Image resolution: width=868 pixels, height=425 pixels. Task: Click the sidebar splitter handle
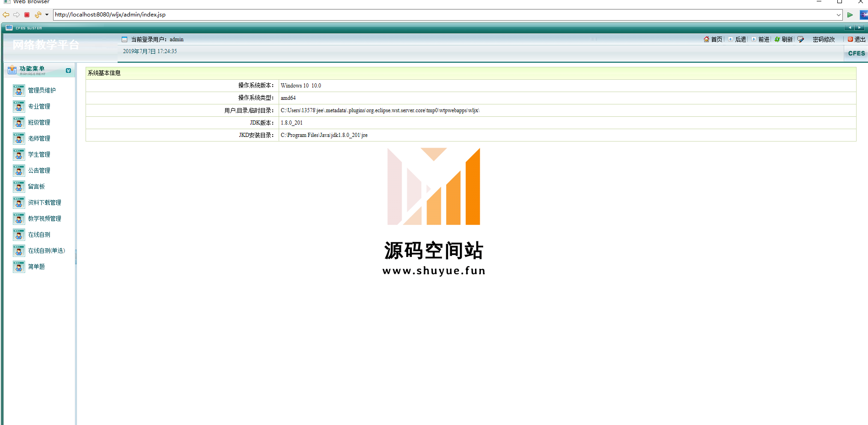76,257
